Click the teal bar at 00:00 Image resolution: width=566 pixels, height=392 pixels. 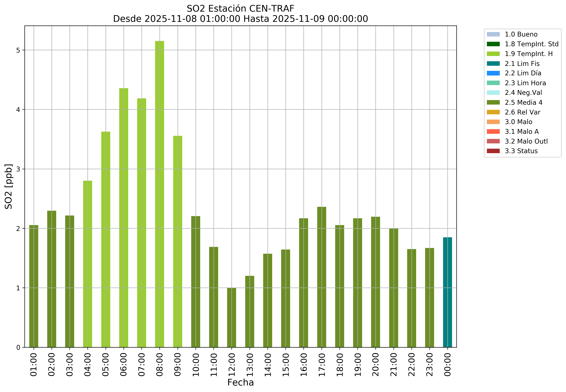pyautogui.click(x=447, y=292)
